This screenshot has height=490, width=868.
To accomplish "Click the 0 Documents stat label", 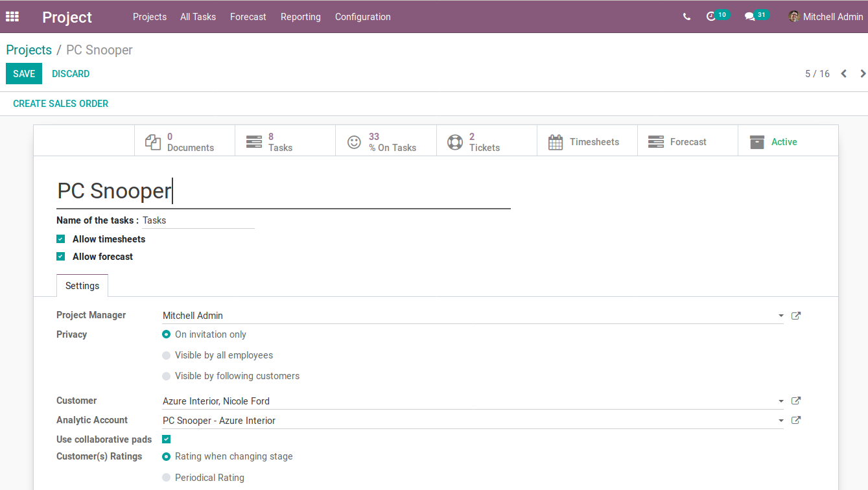I will (x=191, y=142).
